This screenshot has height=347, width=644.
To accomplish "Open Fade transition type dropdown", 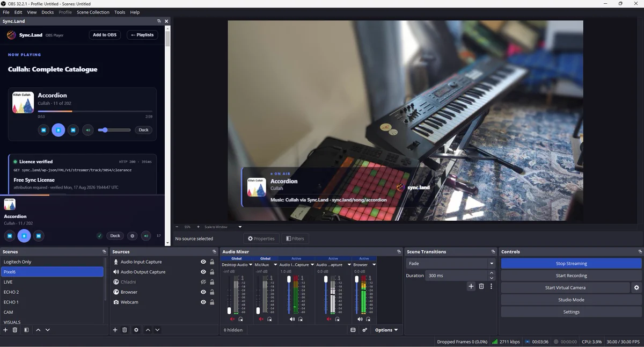I will (x=492, y=264).
